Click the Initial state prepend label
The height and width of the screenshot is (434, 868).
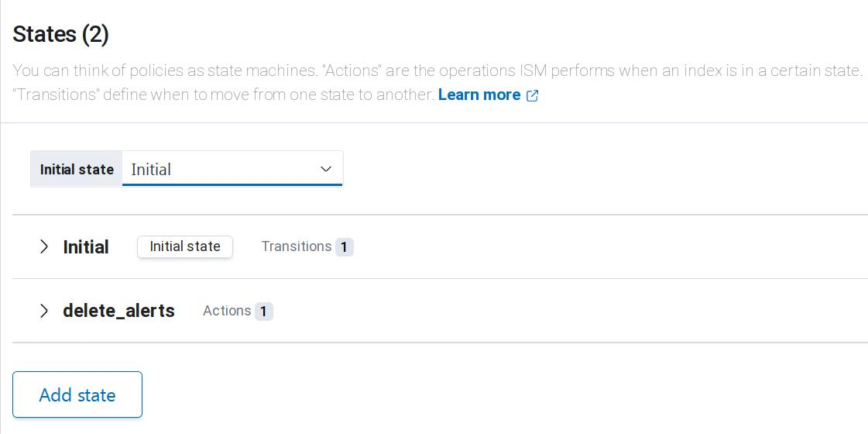point(77,169)
